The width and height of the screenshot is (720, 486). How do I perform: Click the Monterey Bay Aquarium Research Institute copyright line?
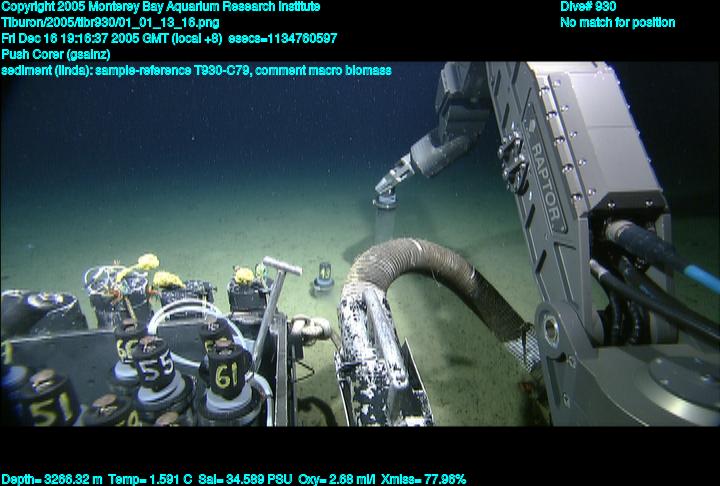pos(161,7)
